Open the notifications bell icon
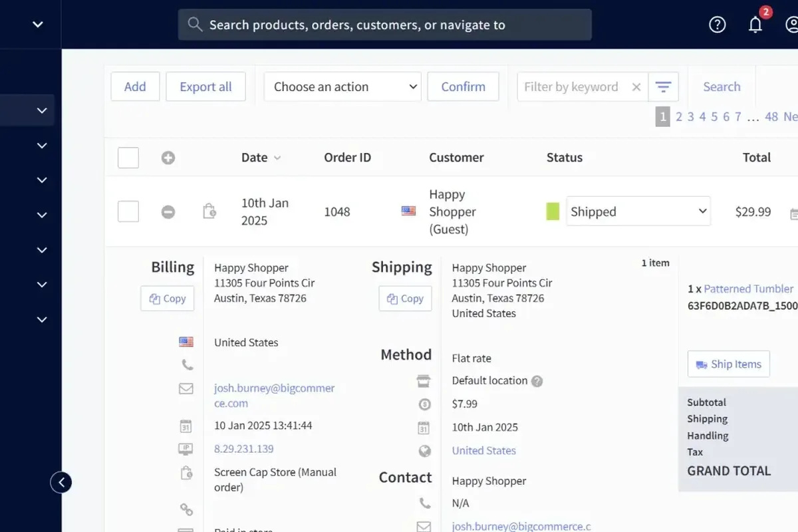 pos(755,25)
